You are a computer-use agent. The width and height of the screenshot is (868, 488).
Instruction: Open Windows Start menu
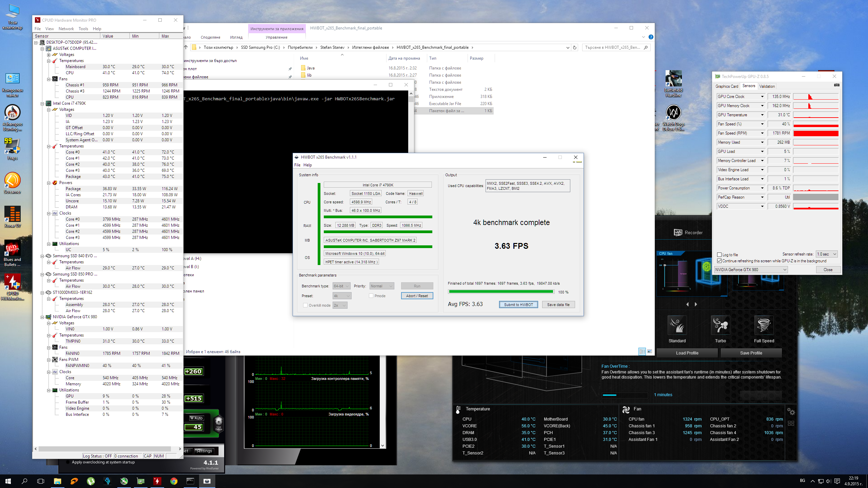(x=8, y=481)
